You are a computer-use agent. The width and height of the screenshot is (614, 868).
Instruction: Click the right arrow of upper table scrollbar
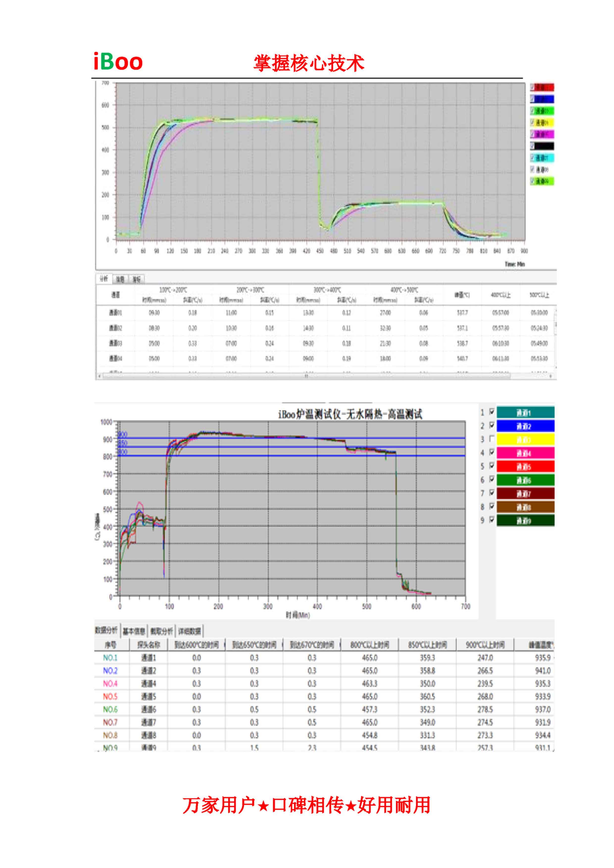(x=550, y=376)
